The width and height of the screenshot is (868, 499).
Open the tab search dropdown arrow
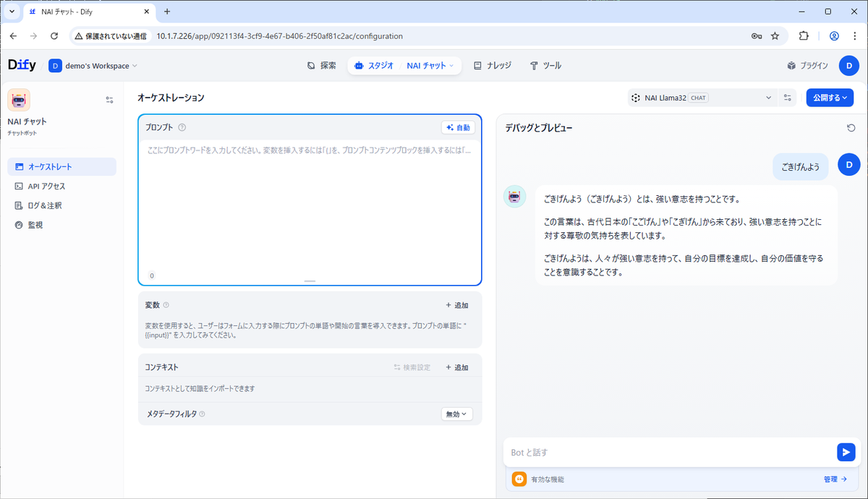point(12,12)
